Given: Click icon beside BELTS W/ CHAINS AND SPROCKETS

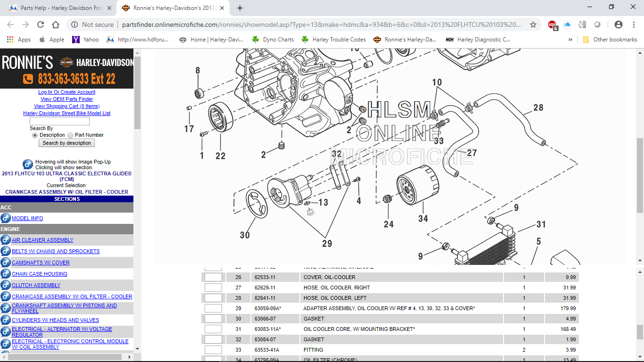Looking at the screenshot, I should pyautogui.click(x=6, y=251).
